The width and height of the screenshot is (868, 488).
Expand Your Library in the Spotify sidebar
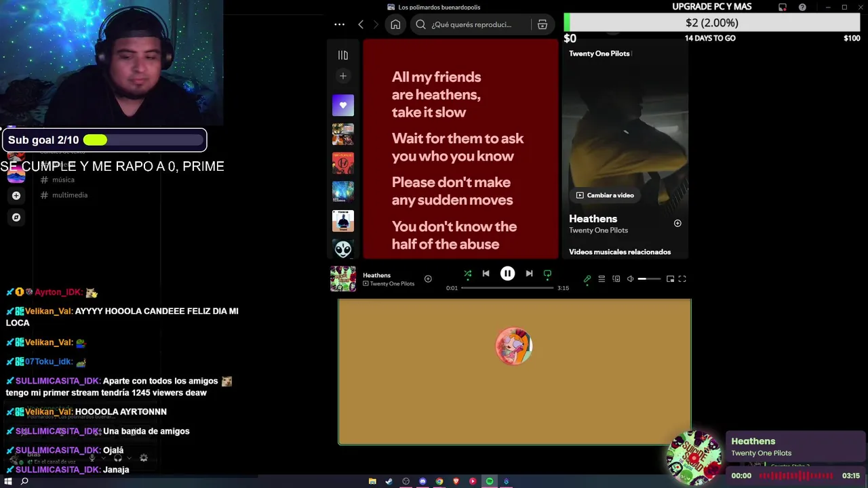(x=343, y=55)
